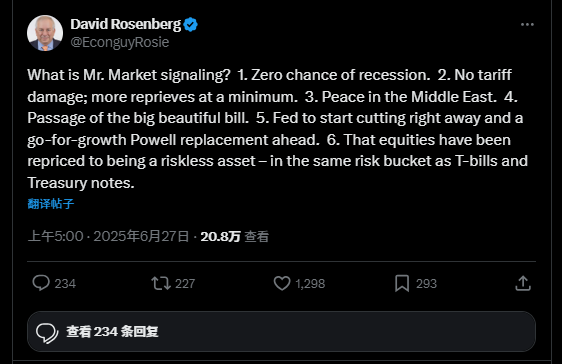The width and height of the screenshot is (562, 364).
Task: Click the 293 bookmarks count
Action: tap(427, 284)
